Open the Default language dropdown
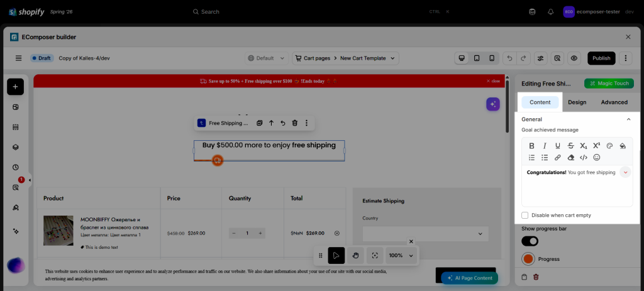This screenshot has height=291, width=644. (x=267, y=58)
